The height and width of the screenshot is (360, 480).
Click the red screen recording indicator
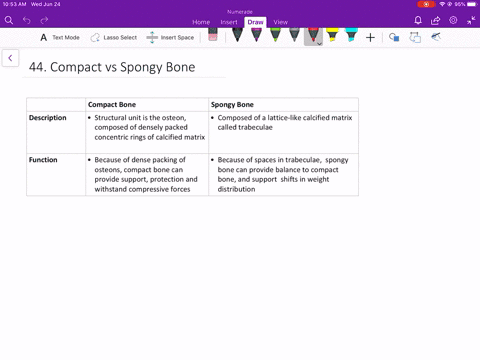pos(426,4)
